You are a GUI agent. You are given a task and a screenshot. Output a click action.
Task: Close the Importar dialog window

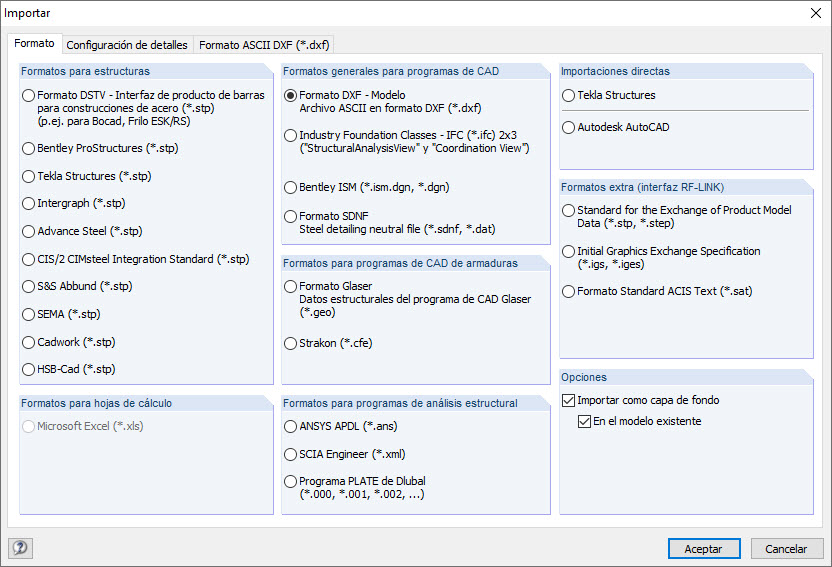(814, 13)
